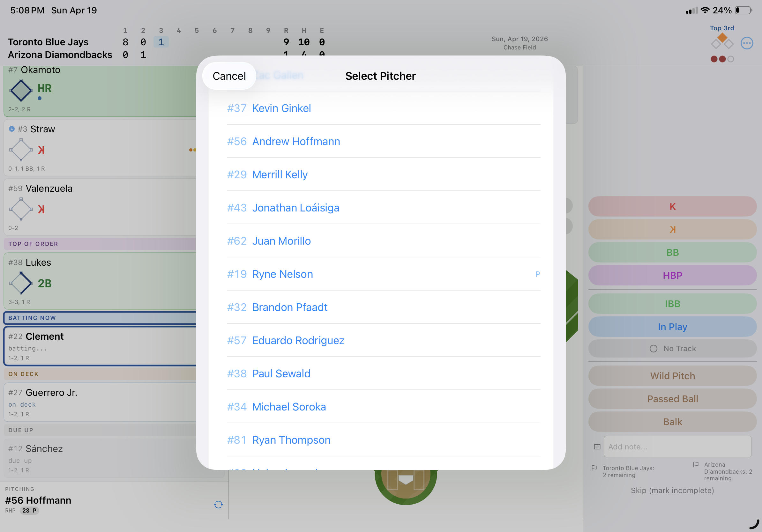The height and width of the screenshot is (532, 762).
Task: Tap Okamoto's home run diamond icon
Action: (21, 90)
